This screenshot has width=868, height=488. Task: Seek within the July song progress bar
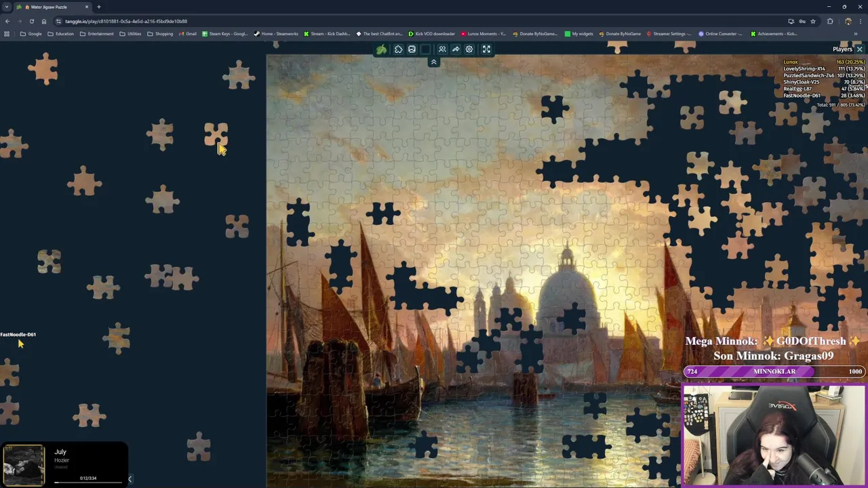coord(88,483)
